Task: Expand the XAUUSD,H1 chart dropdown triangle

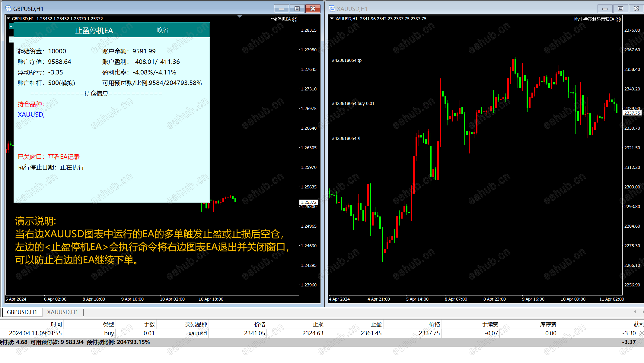Action: [332, 19]
